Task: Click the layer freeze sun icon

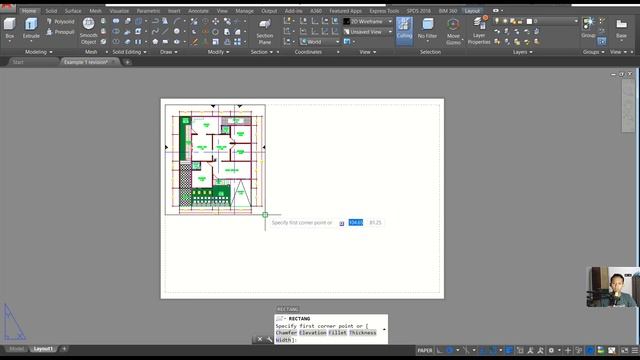Action: [x=505, y=21]
